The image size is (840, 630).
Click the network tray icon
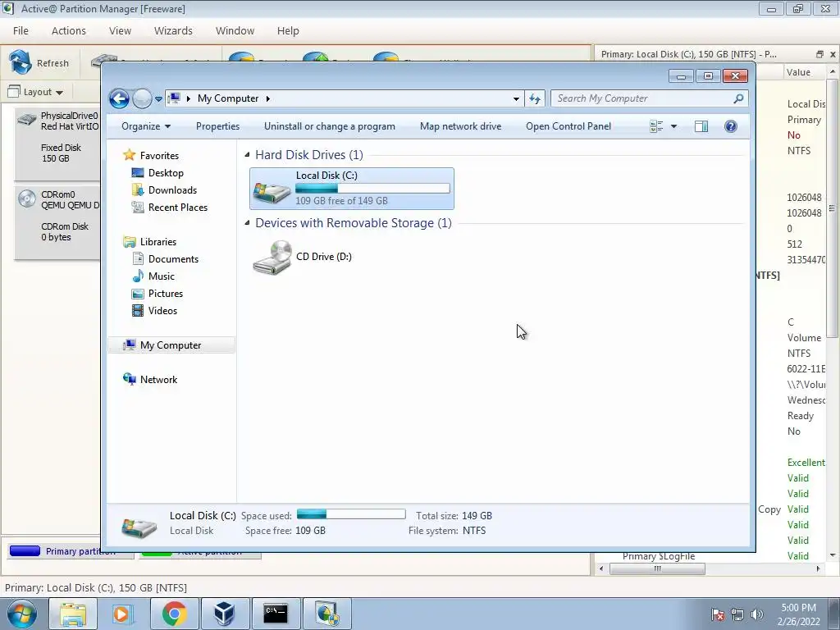coord(737,614)
